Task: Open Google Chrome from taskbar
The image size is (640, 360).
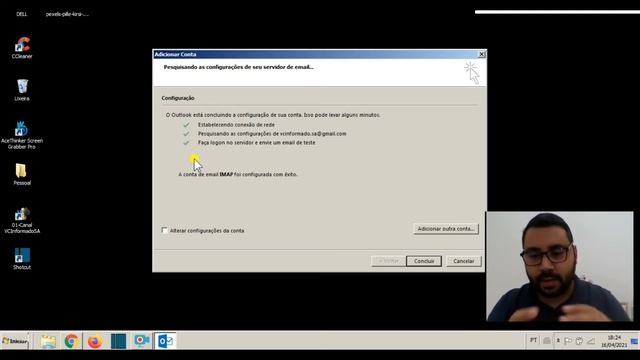Action: click(x=71, y=341)
